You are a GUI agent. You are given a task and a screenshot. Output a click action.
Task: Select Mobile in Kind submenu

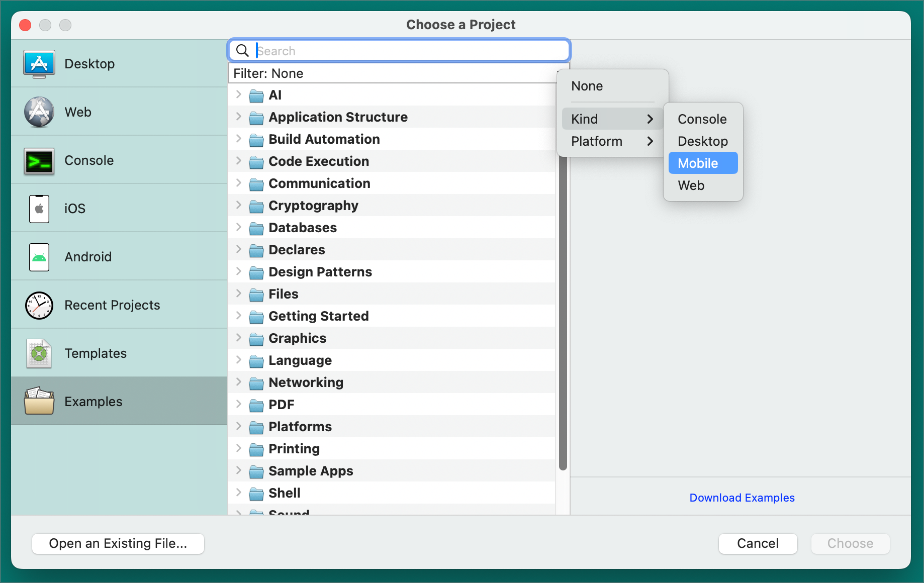(x=702, y=163)
